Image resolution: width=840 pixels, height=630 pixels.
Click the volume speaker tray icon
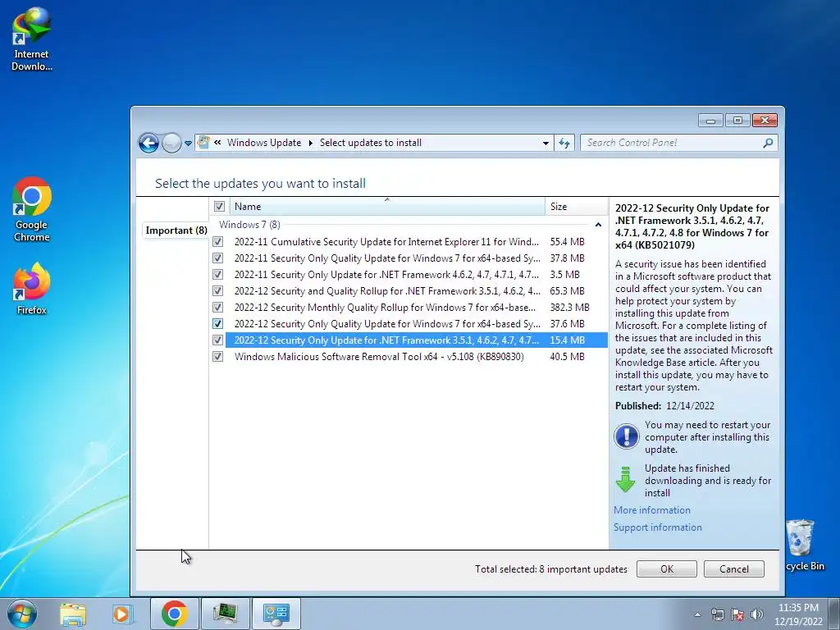pyautogui.click(x=756, y=614)
